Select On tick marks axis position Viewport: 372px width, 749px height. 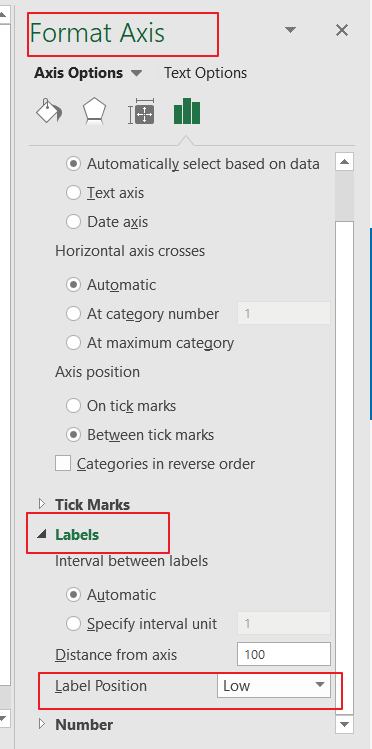pyautogui.click(x=74, y=406)
